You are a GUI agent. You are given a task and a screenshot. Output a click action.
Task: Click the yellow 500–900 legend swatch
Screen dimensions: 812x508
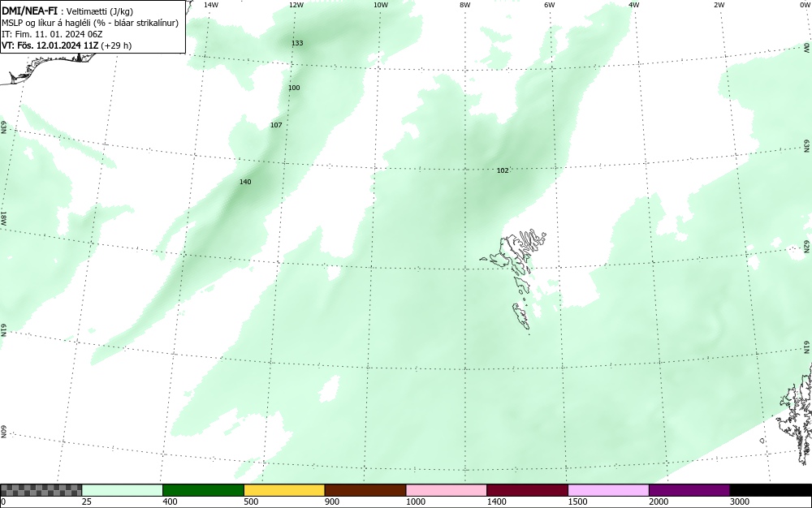pos(284,490)
